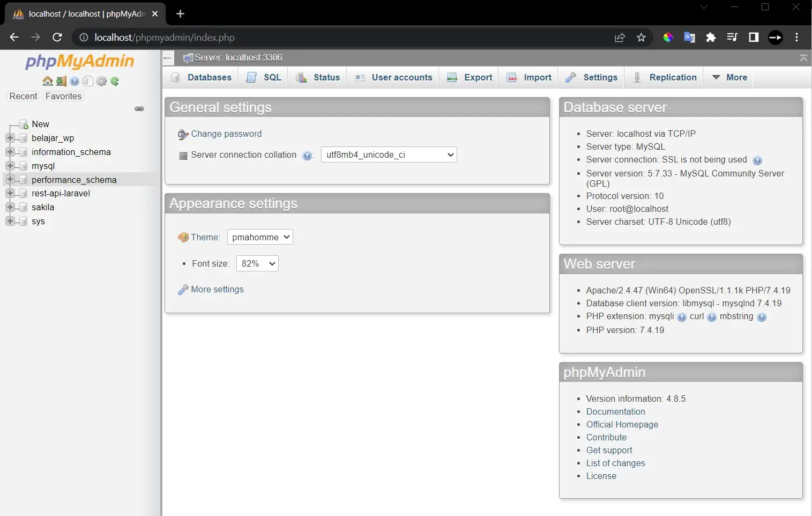The height and width of the screenshot is (516, 812).
Task: Open the Font size dropdown showing 82%
Action: click(257, 263)
